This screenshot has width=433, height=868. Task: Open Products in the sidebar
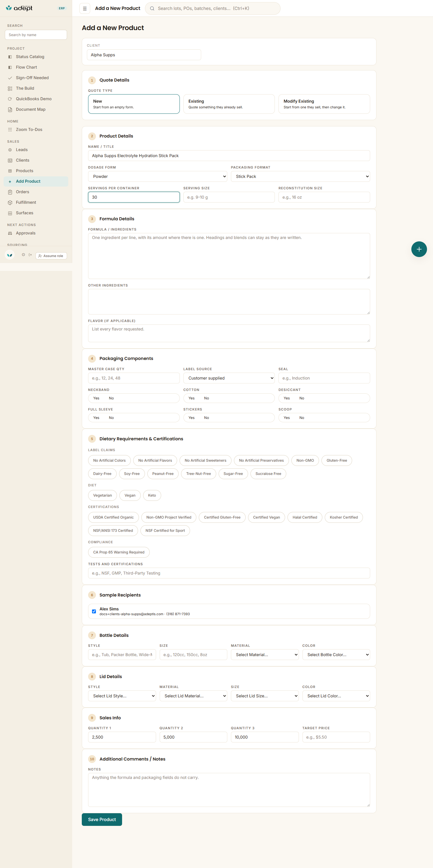click(x=36, y=171)
